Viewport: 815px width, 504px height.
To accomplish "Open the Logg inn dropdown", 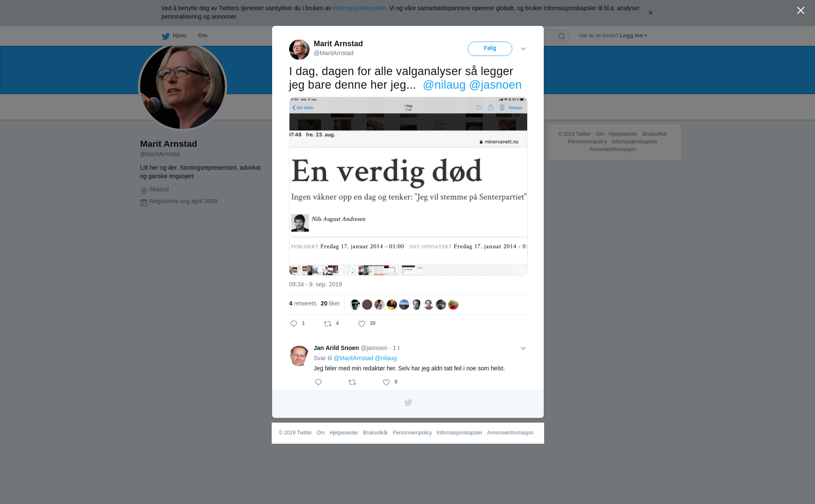I will [x=633, y=36].
